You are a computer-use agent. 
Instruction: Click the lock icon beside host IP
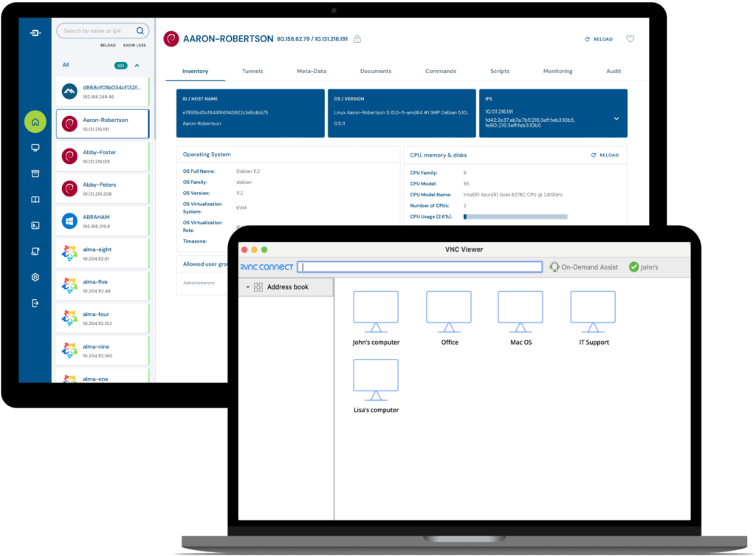357,38
